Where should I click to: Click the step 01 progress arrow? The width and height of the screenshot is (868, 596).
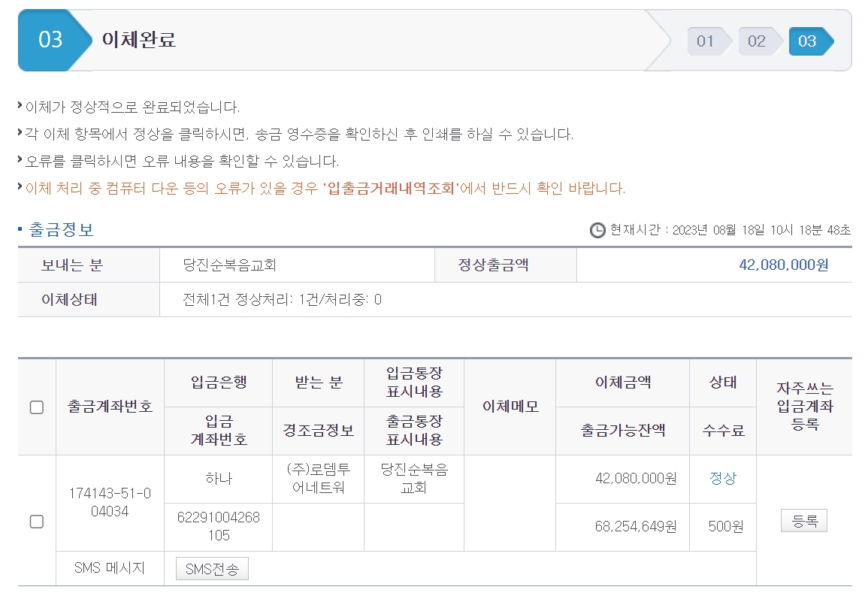pos(707,41)
